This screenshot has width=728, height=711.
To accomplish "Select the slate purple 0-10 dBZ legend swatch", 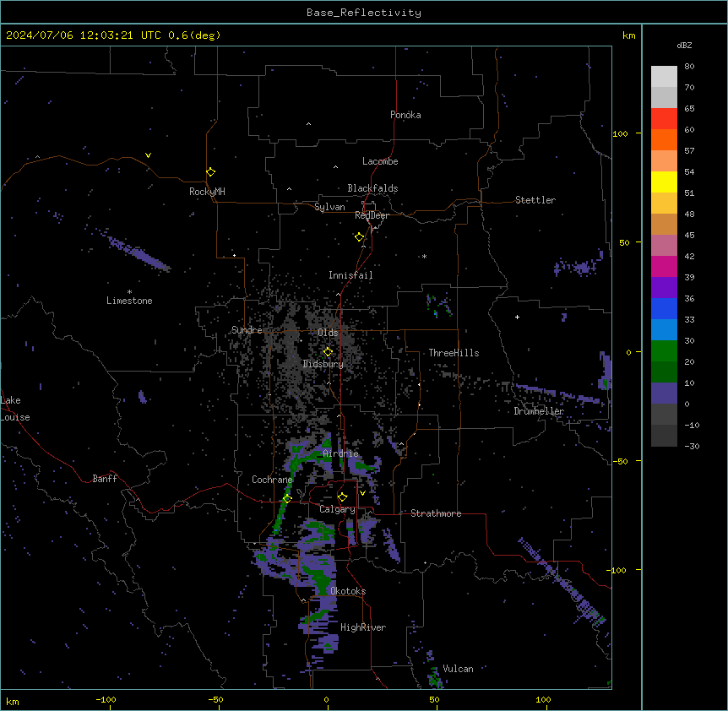I will [664, 393].
